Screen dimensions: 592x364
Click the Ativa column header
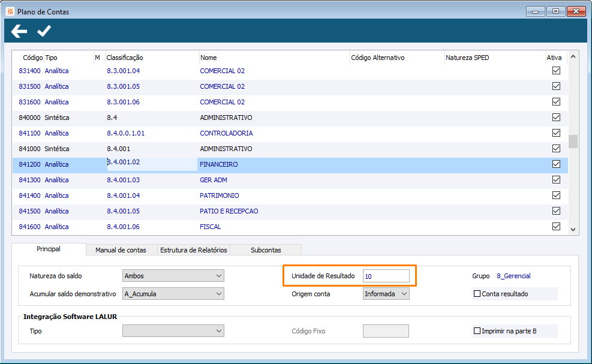(554, 58)
